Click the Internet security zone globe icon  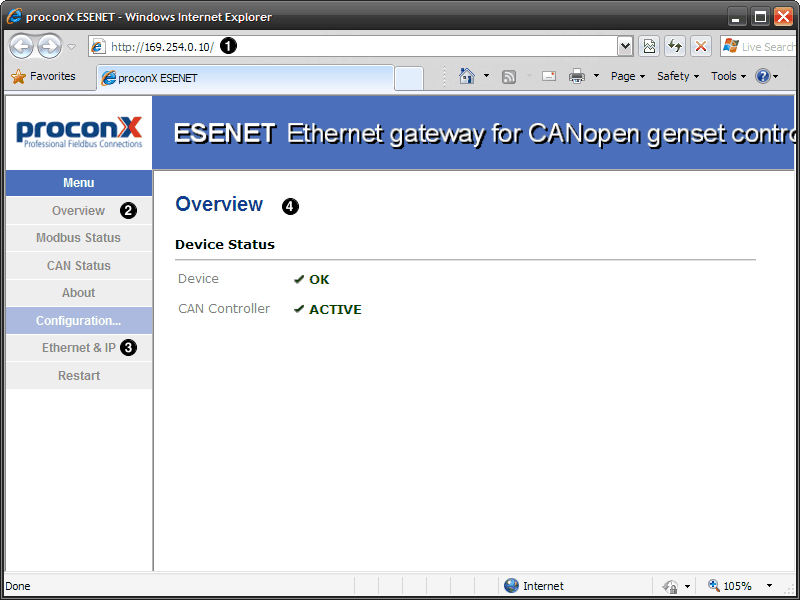click(x=511, y=586)
